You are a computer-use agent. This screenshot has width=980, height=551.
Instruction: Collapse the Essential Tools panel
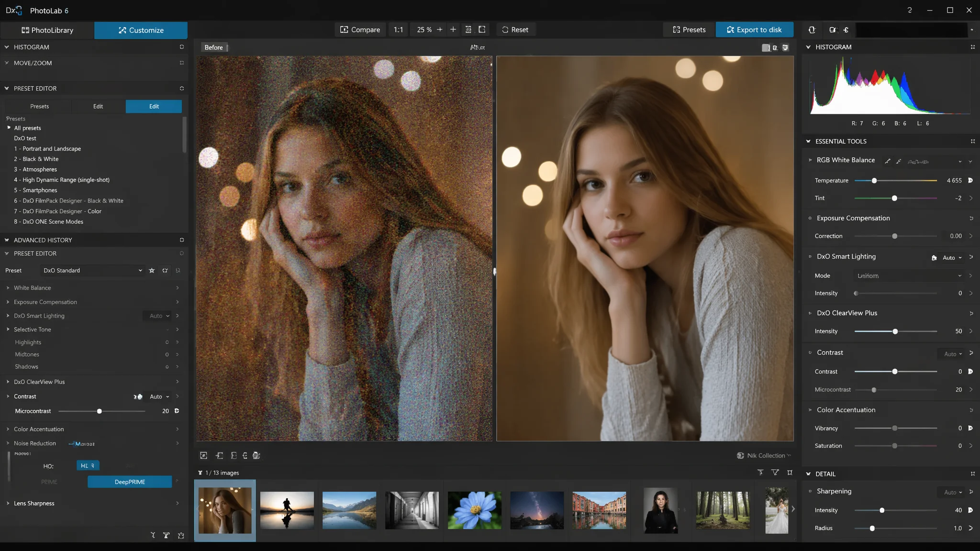coord(808,141)
